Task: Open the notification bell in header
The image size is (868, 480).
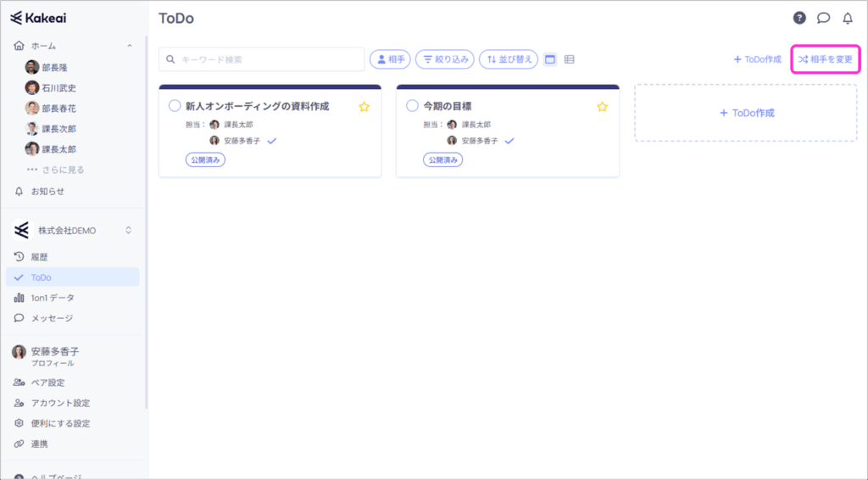Action: point(847,18)
